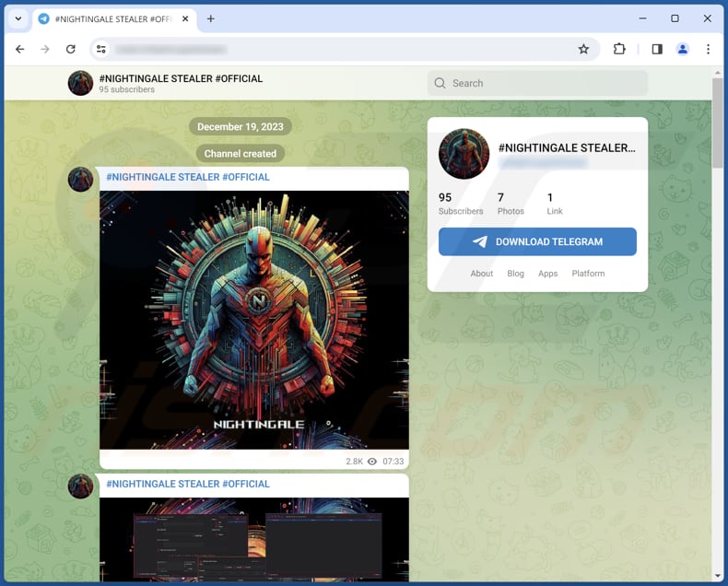Click the 95 Subscribers counter

tap(461, 204)
